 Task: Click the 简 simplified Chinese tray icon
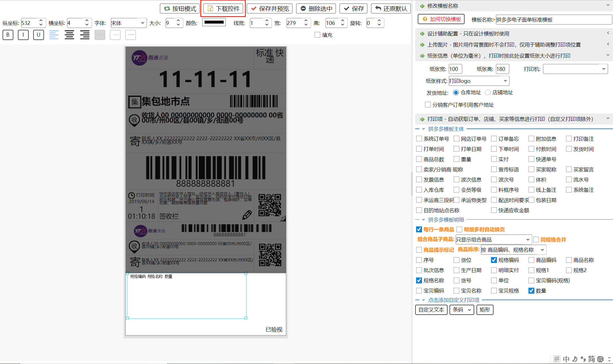591,359
